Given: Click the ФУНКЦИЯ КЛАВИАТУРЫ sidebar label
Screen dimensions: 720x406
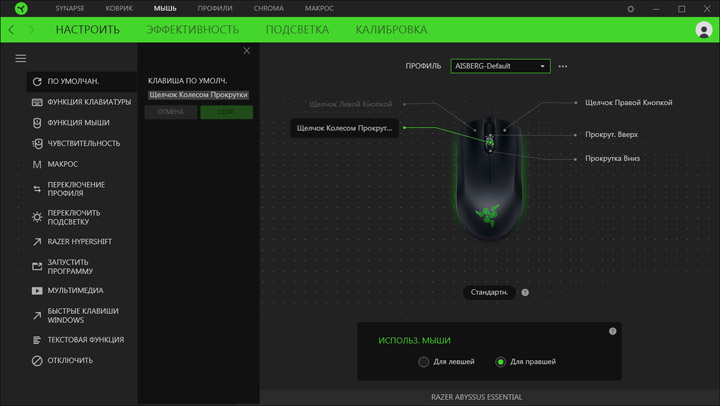Looking at the screenshot, I should [89, 102].
